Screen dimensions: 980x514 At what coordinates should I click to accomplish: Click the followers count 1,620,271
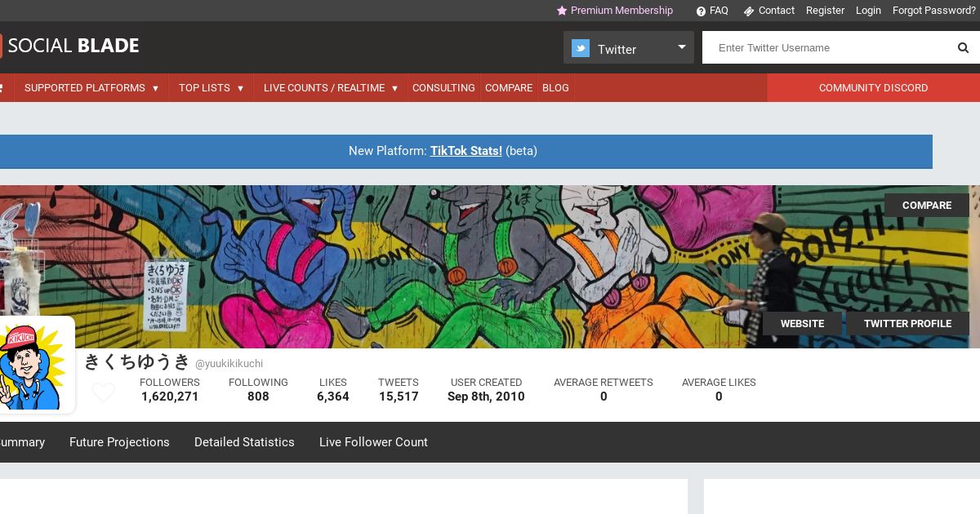point(170,397)
